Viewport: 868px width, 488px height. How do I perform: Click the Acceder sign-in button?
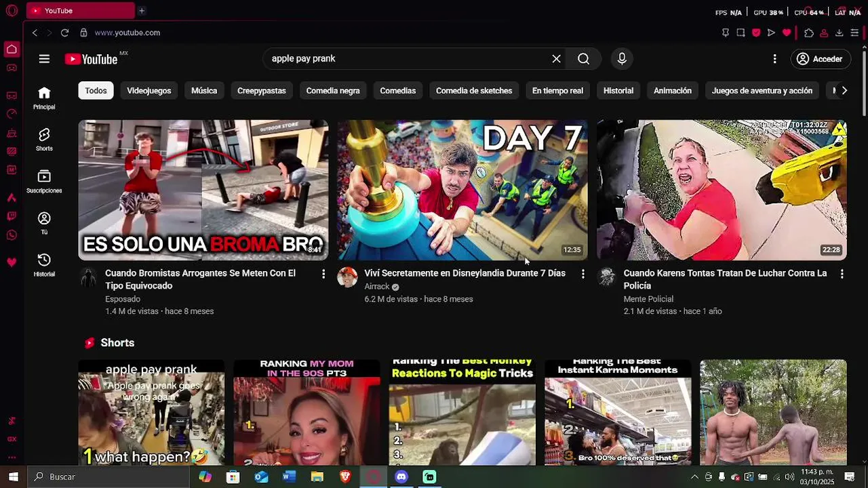point(819,59)
